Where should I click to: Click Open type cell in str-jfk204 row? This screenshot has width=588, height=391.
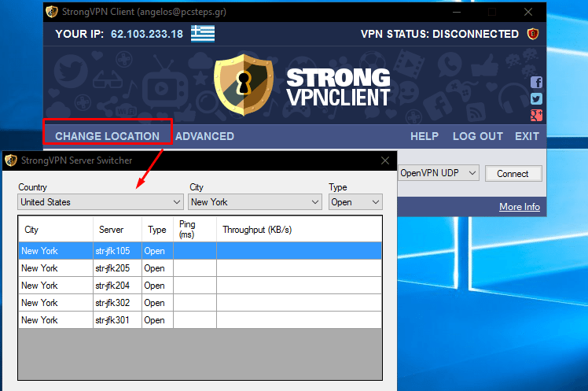(157, 285)
